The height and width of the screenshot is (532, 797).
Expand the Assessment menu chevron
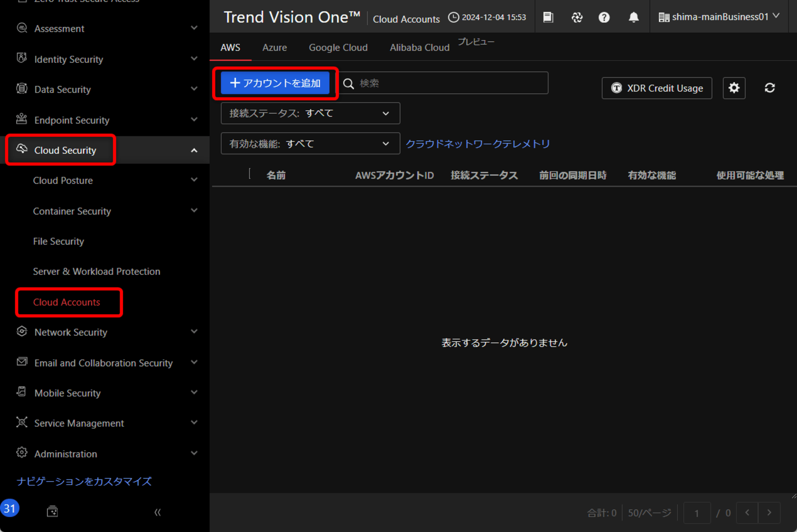click(x=194, y=28)
